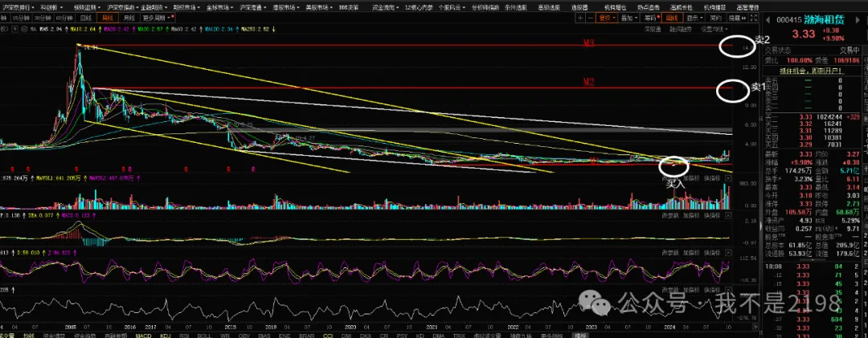Click the M2 red horizontal line label
The image size is (868, 338).
coord(588,81)
